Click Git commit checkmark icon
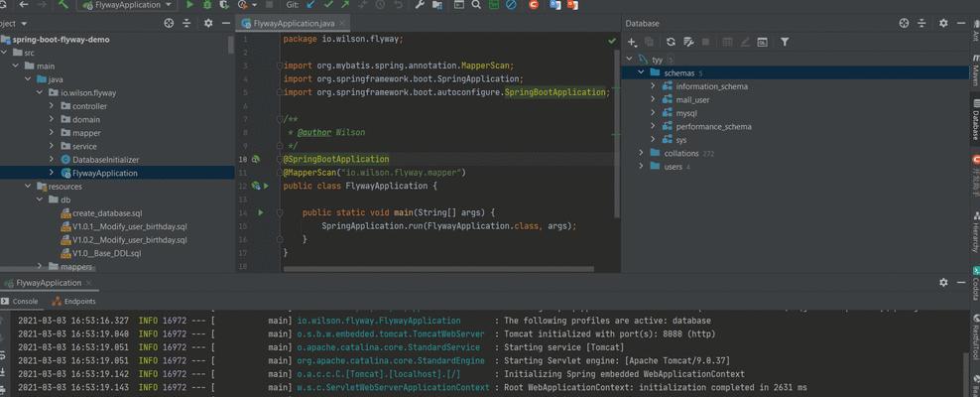The width and height of the screenshot is (980, 397). click(328, 4)
